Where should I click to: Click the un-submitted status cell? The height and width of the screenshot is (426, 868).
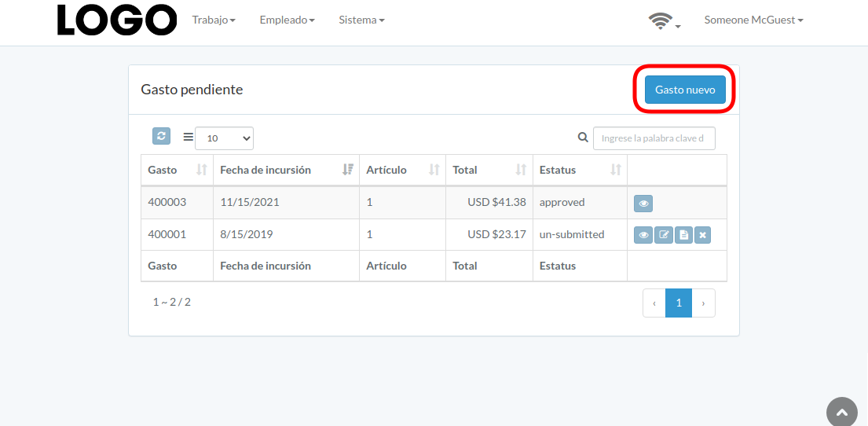pyautogui.click(x=580, y=235)
